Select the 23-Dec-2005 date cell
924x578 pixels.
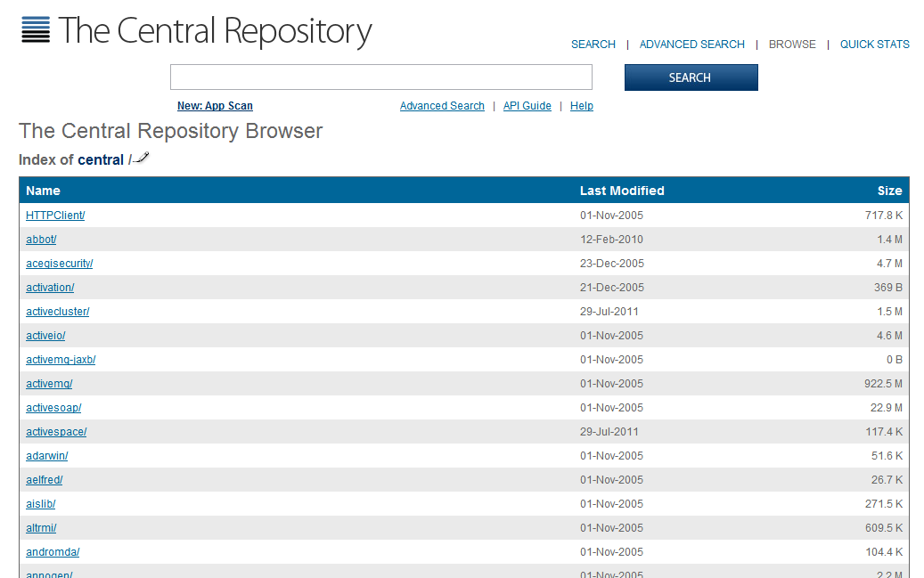tap(612, 264)
